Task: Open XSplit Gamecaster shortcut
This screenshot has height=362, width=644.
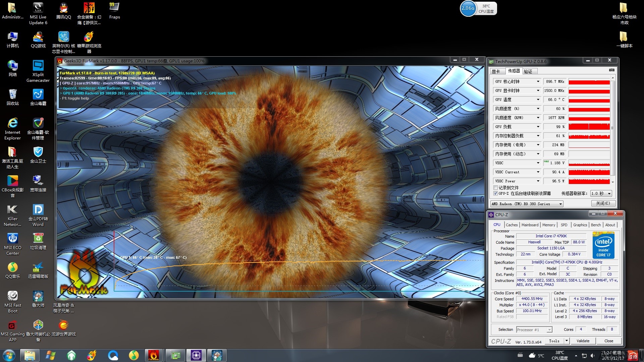Action: (38, 71)
